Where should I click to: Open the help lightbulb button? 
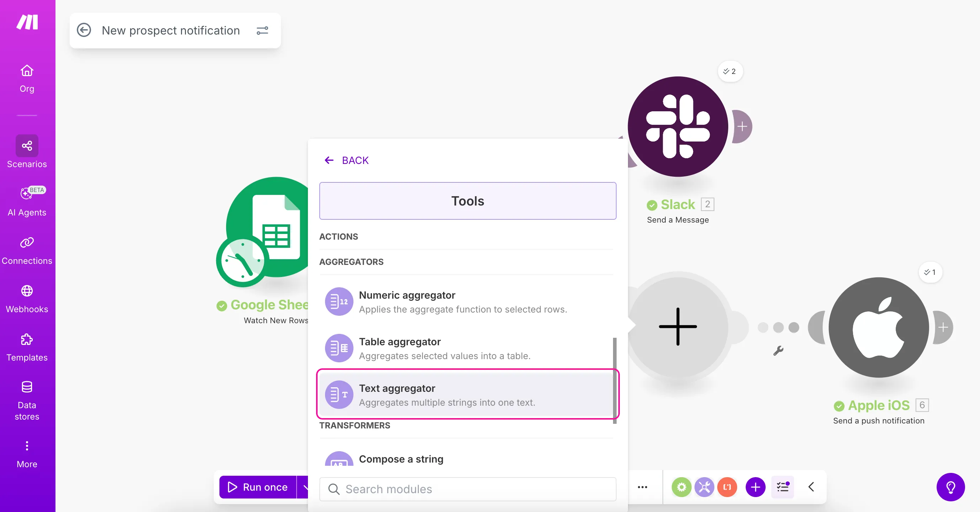tap(951, 487)
